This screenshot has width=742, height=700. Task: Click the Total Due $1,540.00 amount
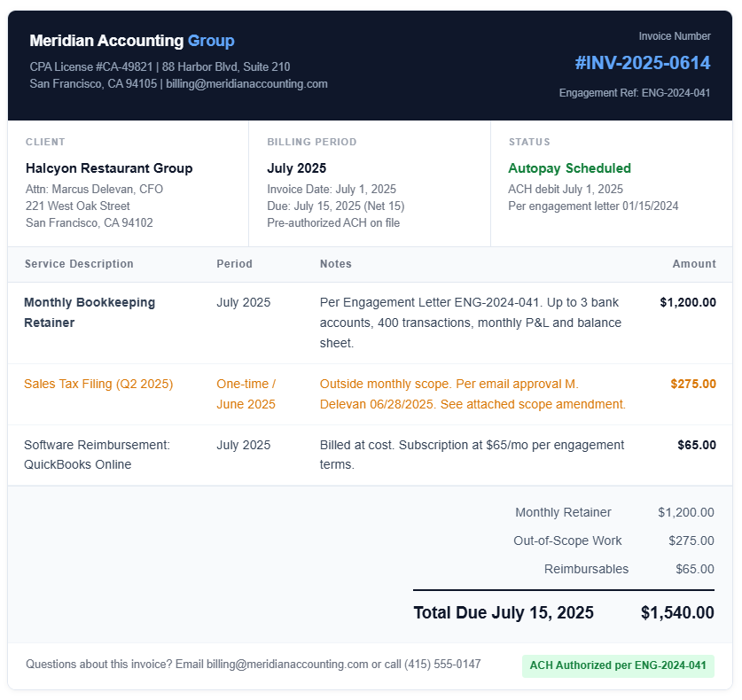tap(677, 612)
